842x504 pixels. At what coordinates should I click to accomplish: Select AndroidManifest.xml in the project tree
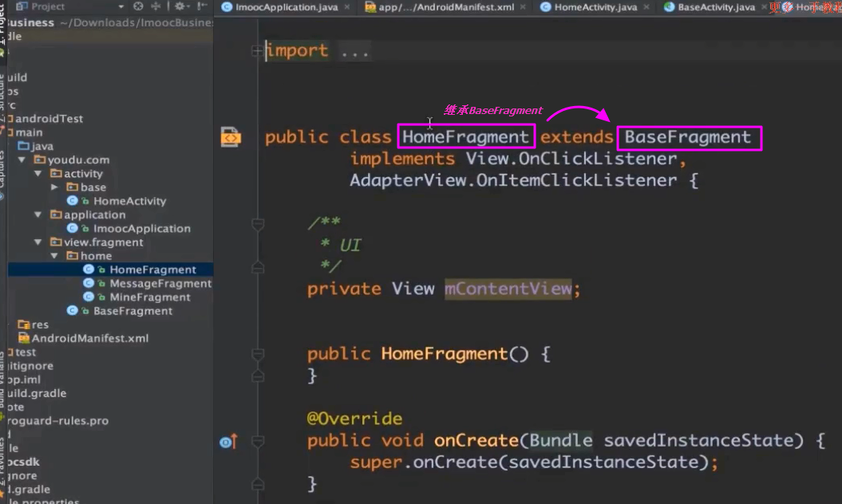click(89, 338)
